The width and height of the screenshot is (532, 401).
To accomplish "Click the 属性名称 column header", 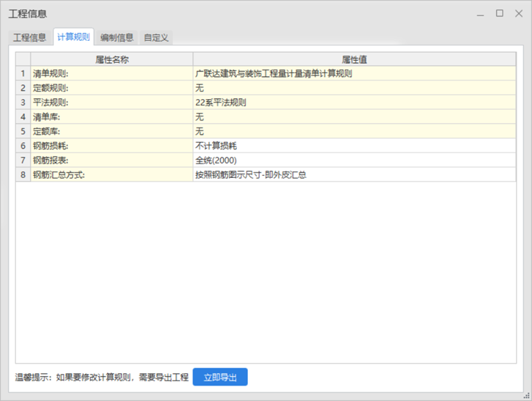I will click(x=112, y=60).
